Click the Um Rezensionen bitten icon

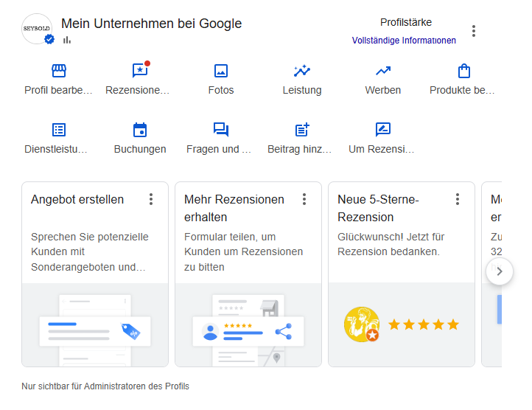coord(383,130)
